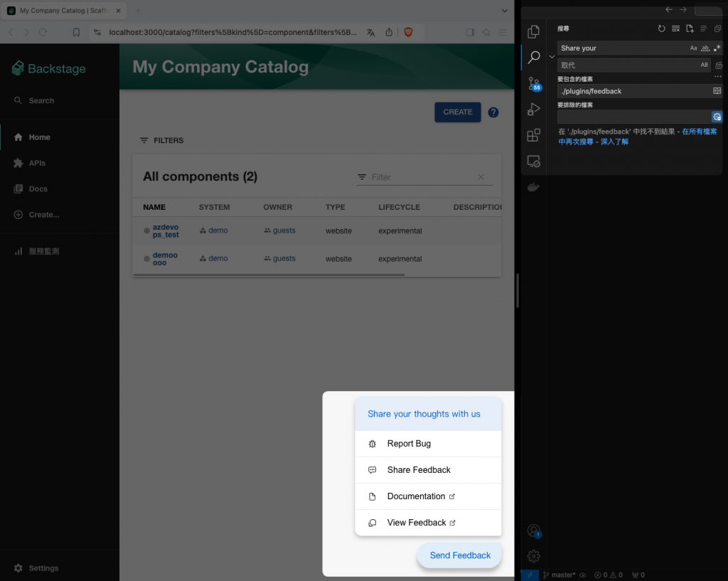Open demoooo component link
The width and height of the screenshot is (728, 581).
click(x=165, y=259)
